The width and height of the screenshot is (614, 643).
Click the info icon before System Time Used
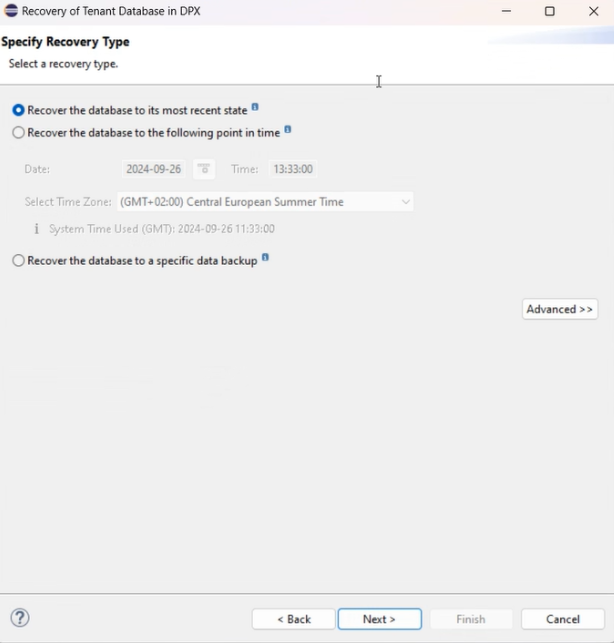click(x=37, y=229)
